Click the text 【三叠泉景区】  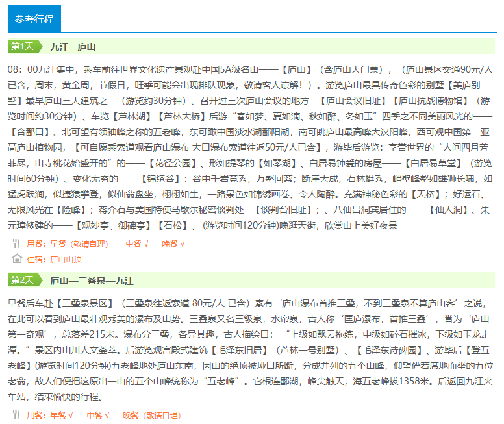pyautogui.click(x=85, y=303)
